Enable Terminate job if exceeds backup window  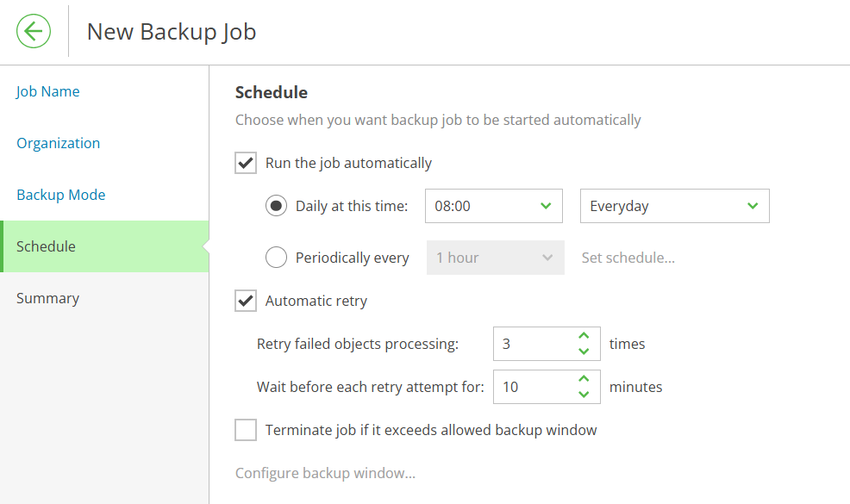[246, 430]
